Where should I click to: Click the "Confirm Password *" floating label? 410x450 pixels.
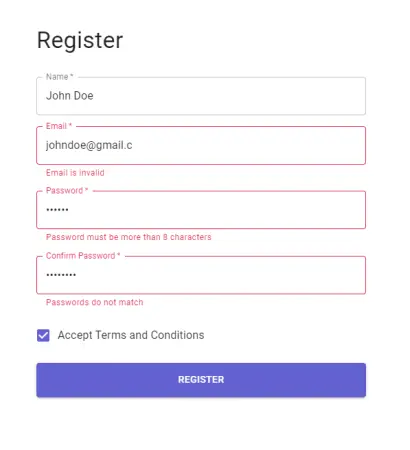coord(83,256)
